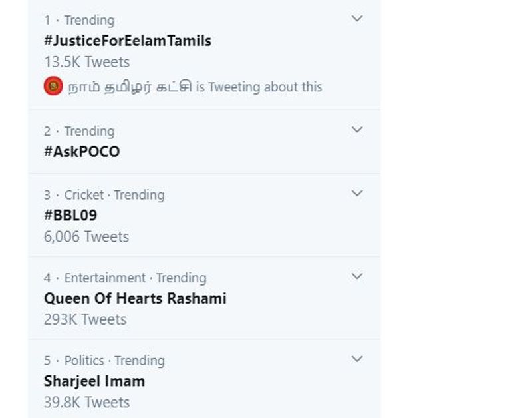Select the '4 · Entertainment · Trending' label

[125, 278]
